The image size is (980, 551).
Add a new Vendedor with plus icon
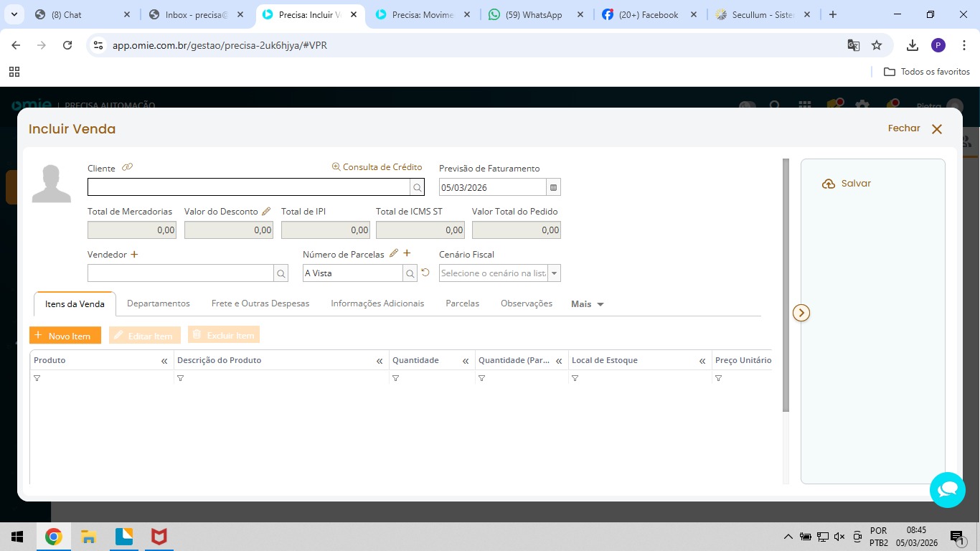tap(134, 254)
